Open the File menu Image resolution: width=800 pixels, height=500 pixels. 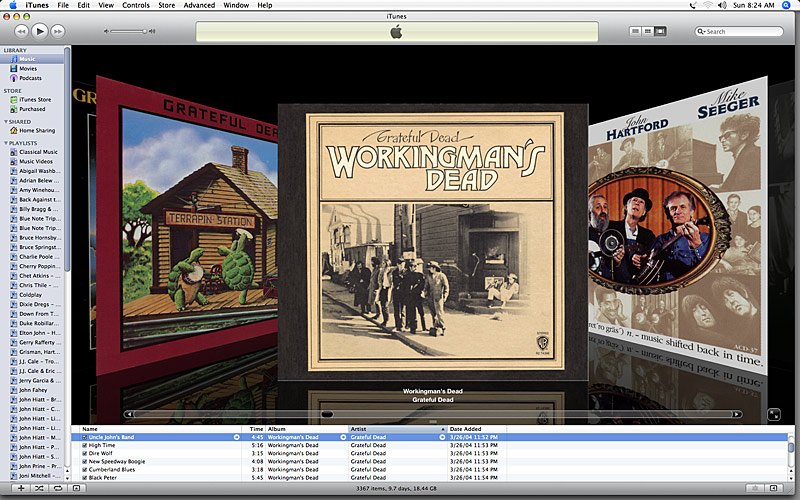coord(63,5)
